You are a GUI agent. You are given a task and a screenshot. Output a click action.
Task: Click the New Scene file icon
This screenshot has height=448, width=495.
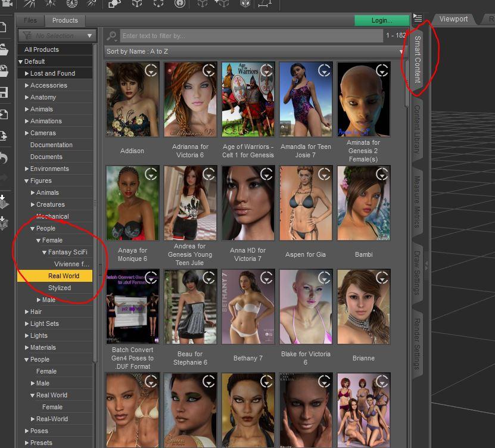click(x=3, y=27)
